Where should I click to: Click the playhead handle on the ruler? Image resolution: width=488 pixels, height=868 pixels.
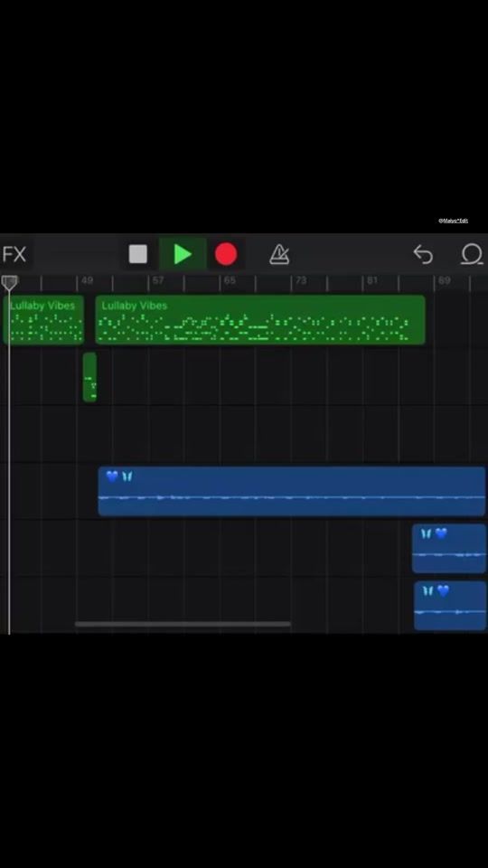tap(9, 283)
